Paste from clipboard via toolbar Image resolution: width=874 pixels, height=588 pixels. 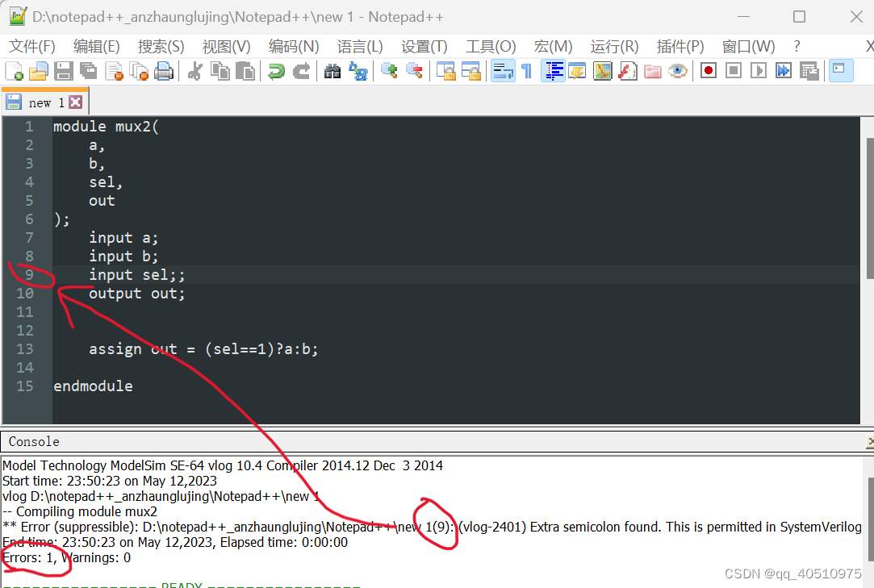pyautogui.click(x=245, y=71)
